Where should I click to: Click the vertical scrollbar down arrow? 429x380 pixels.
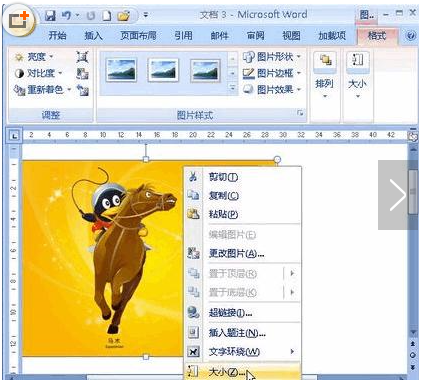click(413, 332)
